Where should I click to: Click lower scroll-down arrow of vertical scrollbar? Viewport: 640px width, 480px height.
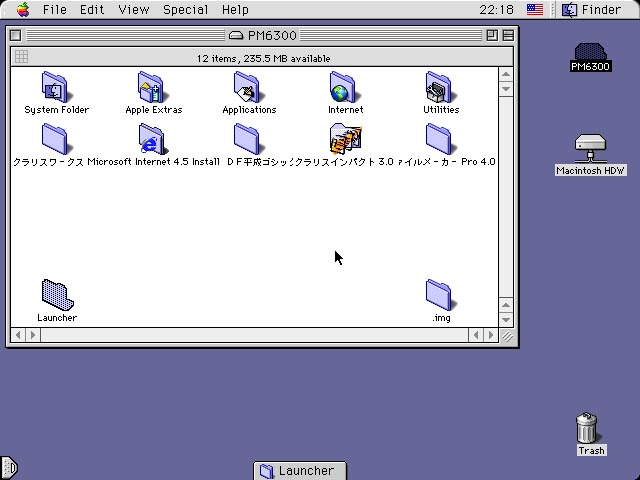(506, 320)
